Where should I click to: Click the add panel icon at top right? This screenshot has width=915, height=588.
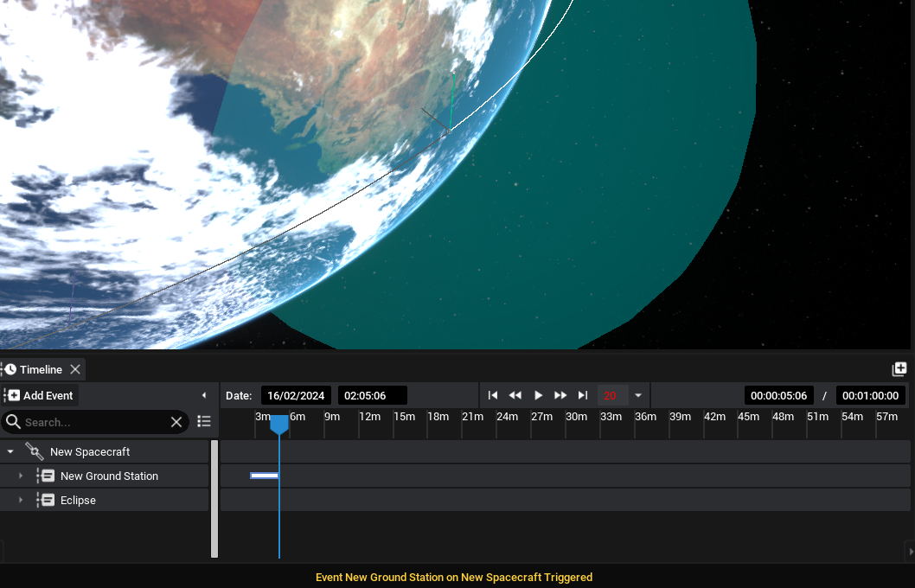click(x=899, y=368)
